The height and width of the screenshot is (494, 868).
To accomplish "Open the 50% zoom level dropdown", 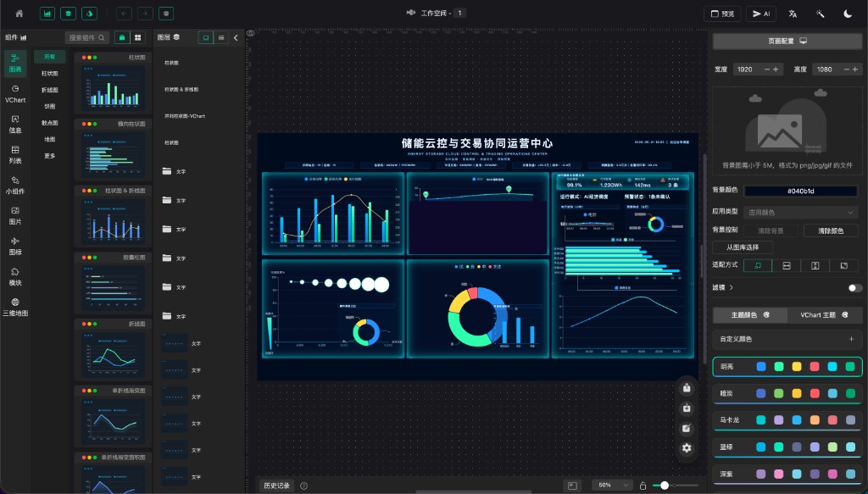I will click(612, 486).
